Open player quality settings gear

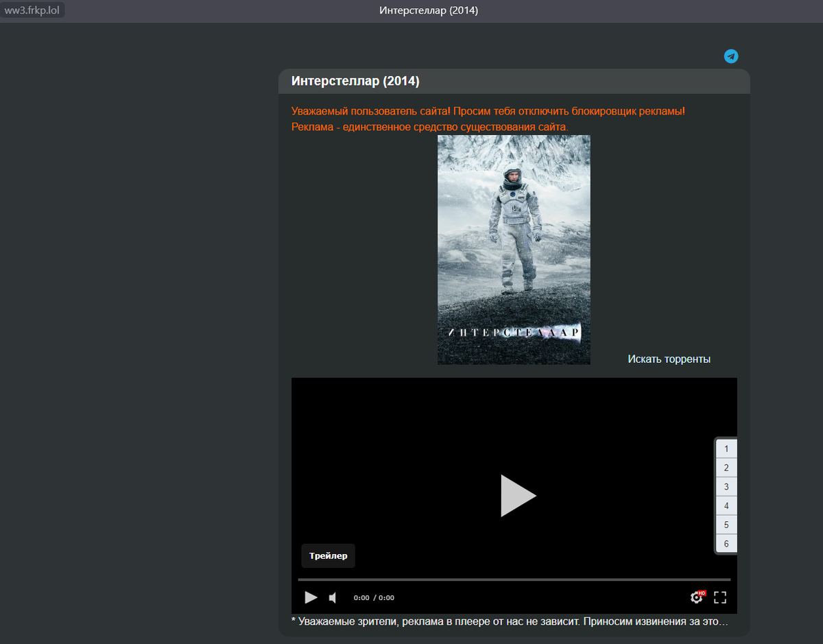[697, 597]
